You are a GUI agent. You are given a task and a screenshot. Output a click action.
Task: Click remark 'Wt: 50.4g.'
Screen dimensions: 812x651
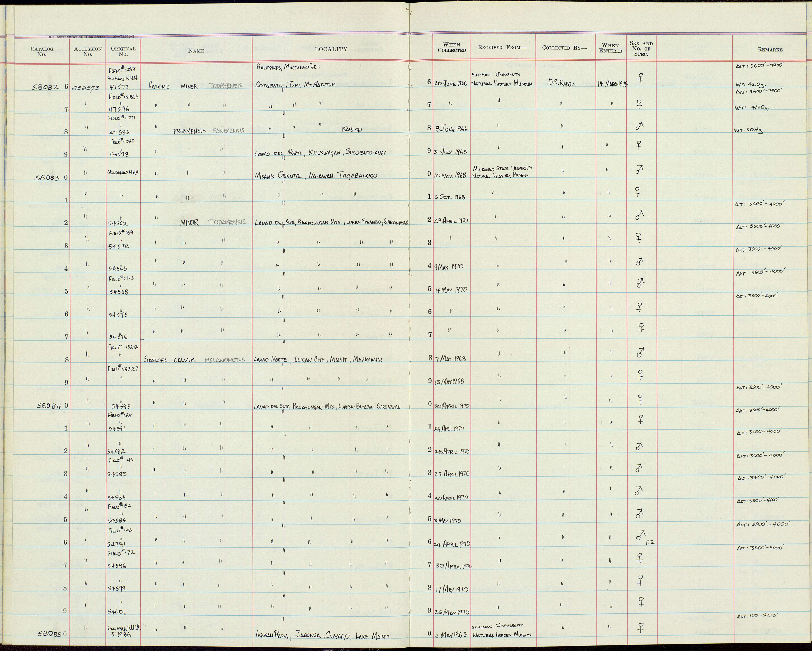[x=750, y=131]
